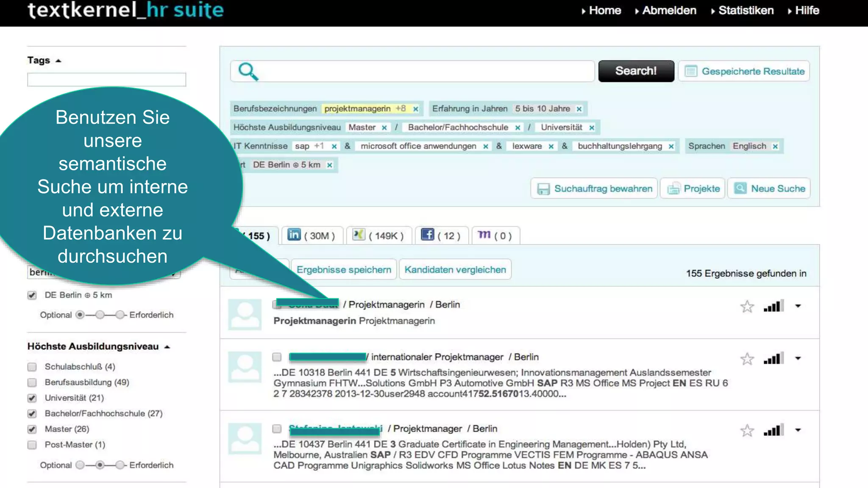Set location slider to middle position
The height and width of the screenshot is (488, 868).
click(x=100, y=315)
